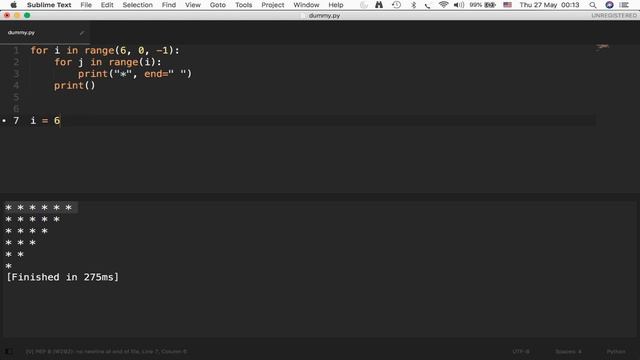Open Siri icon in menu bar
The height and width of the screenshot is (360, 640).
coord(609,5)
